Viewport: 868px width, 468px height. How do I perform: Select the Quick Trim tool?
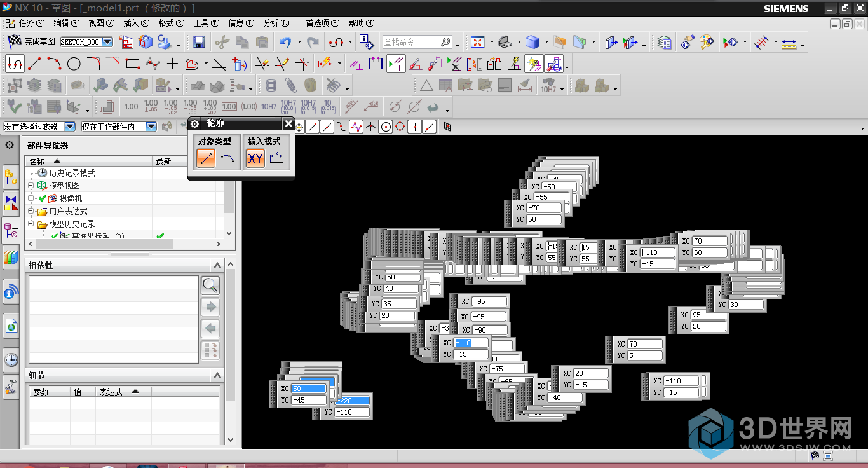[262, 64]
